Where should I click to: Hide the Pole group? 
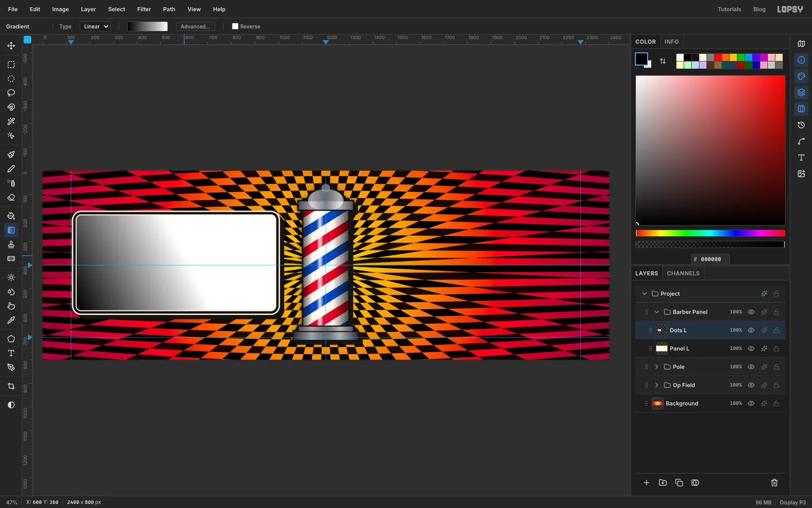pyautogui.click(x=751, y=367)
